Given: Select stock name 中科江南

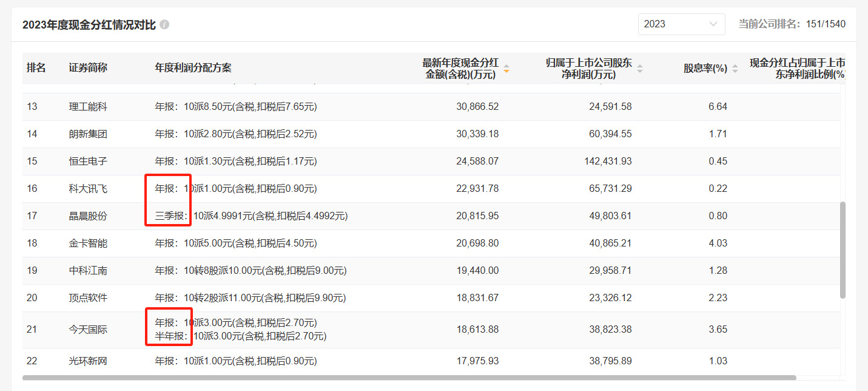Looking at the screenshot, I should (x=88, y=271).
